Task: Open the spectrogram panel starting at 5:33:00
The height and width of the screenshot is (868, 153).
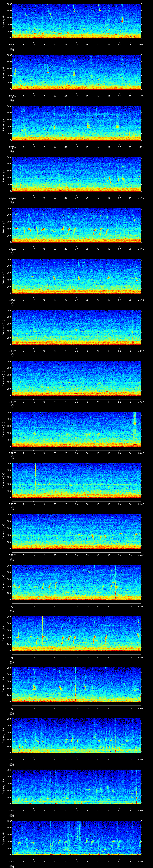Action: 76,225
